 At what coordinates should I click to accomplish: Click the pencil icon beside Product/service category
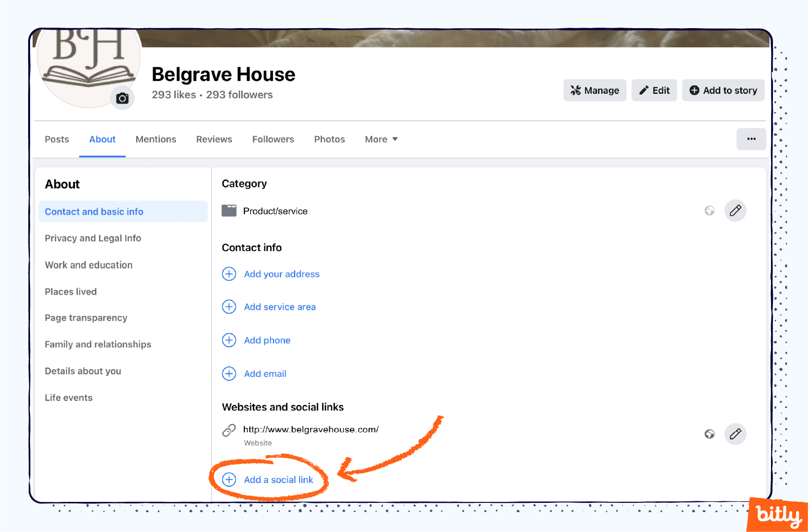click(735, 211)
